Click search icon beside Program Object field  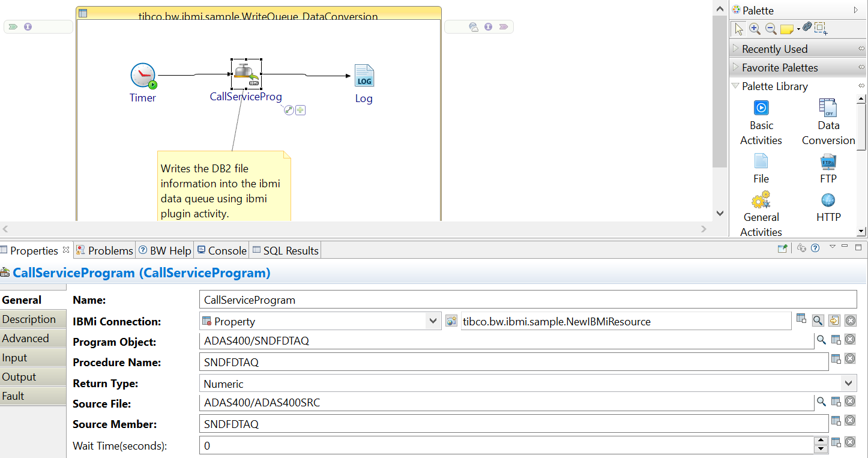pyautogui.click(x=821, y=340)
